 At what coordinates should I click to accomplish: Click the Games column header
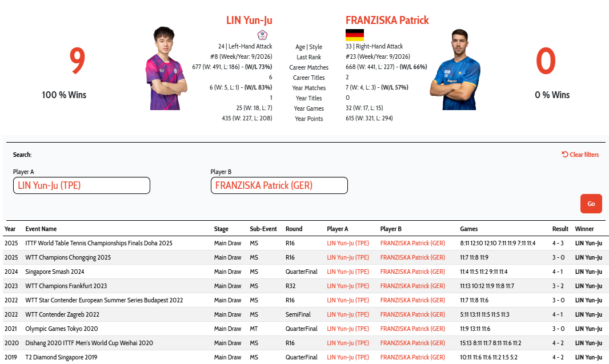point(469,229)
